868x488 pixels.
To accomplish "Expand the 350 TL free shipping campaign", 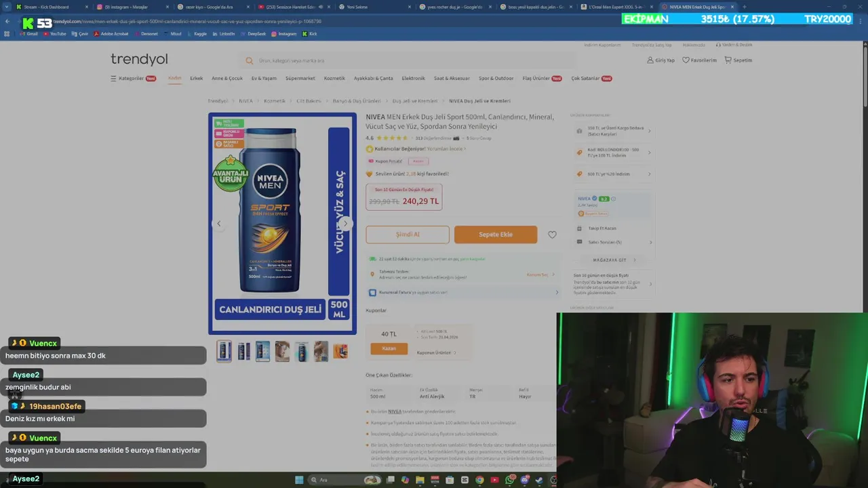I will 613,131.
